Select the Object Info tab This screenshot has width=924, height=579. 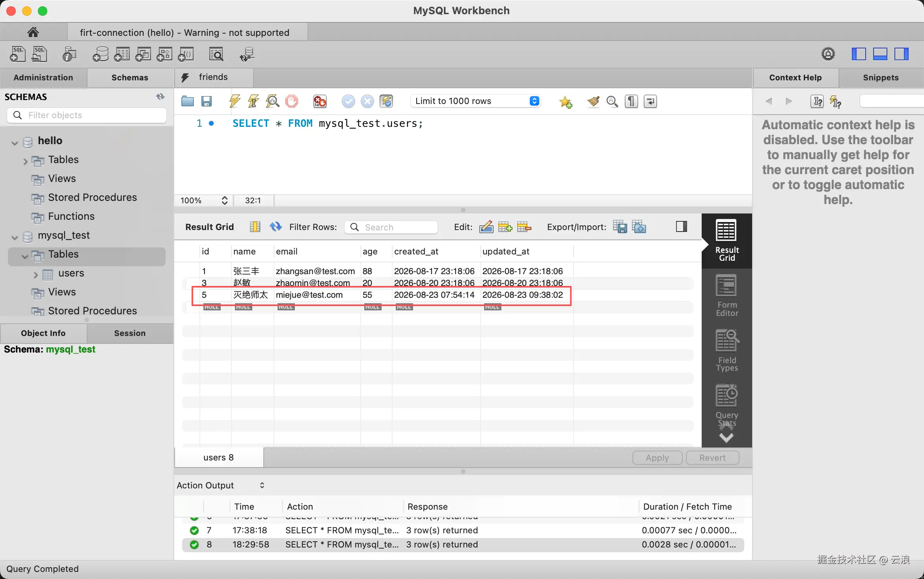[43, 333]
